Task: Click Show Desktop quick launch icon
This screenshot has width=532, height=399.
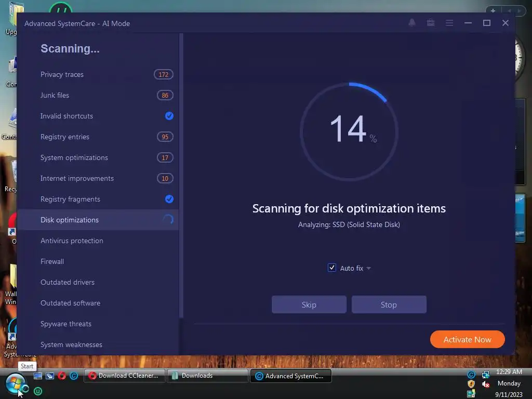Action: (38, 376)
